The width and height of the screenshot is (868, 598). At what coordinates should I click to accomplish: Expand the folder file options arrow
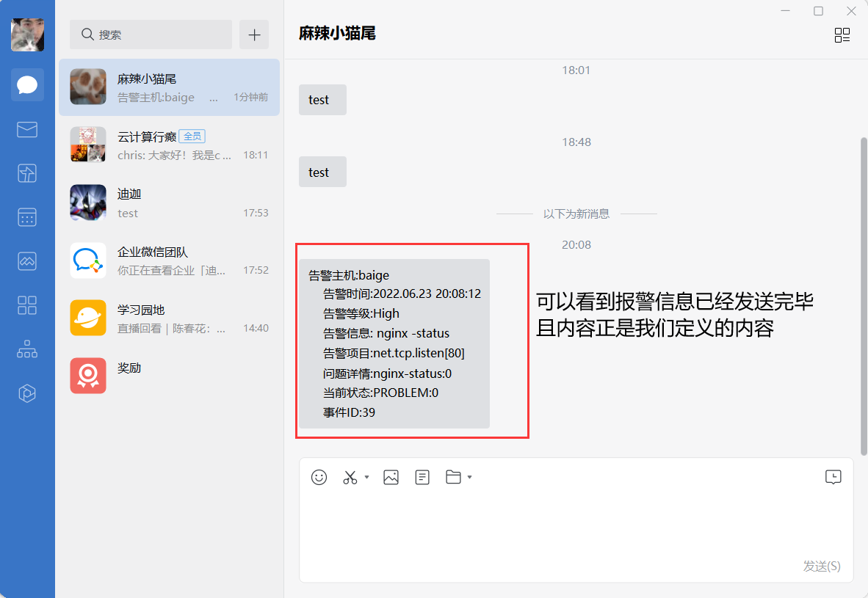[x=469, y=477]
